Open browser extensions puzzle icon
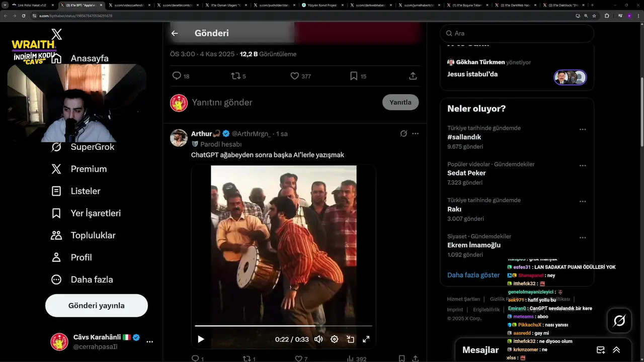644x362 pixels. click(607, 16)
